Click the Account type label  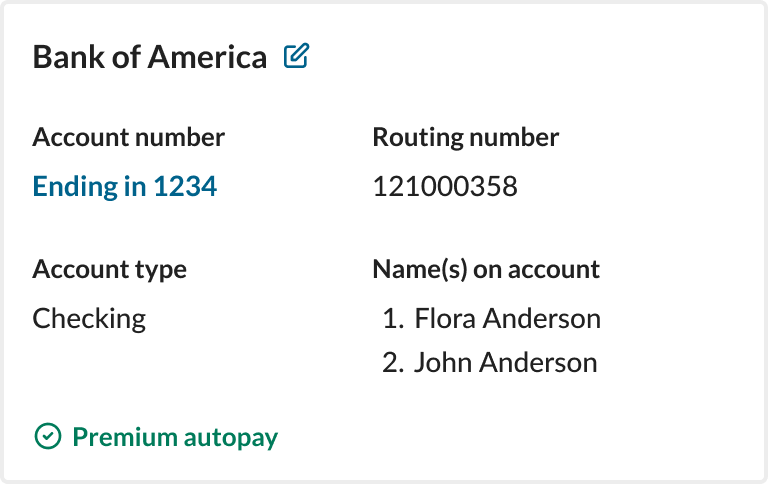pos(109,269)
